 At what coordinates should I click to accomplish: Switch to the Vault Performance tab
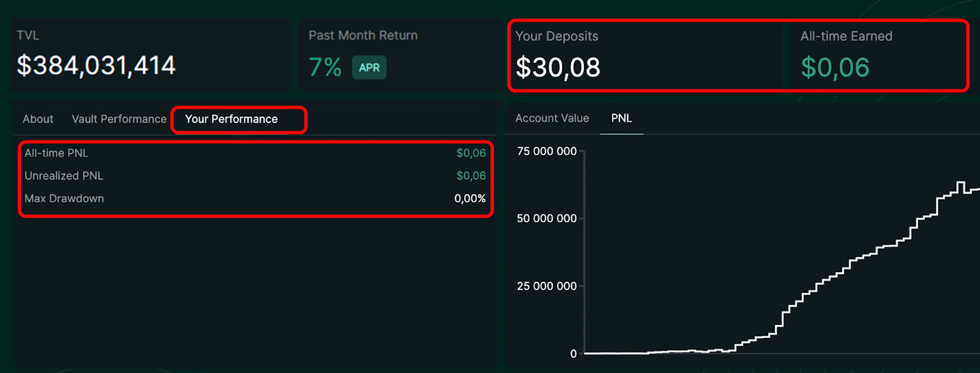click(x=119, y=119)
